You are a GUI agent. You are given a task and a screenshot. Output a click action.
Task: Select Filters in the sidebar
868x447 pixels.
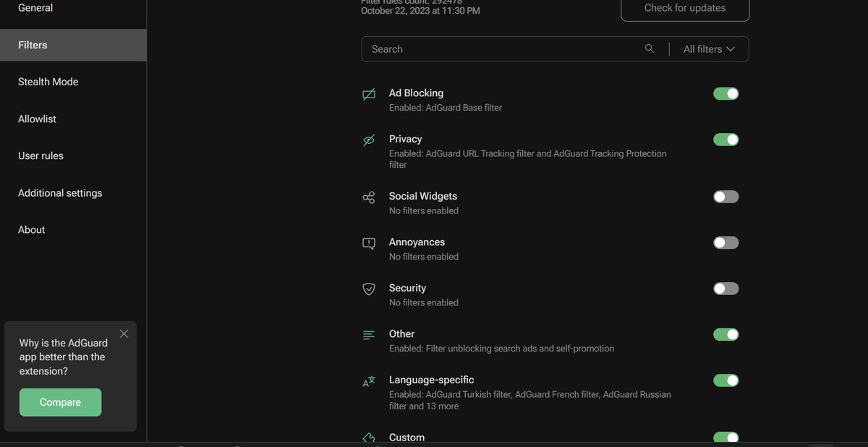click(x=73, y=45)
